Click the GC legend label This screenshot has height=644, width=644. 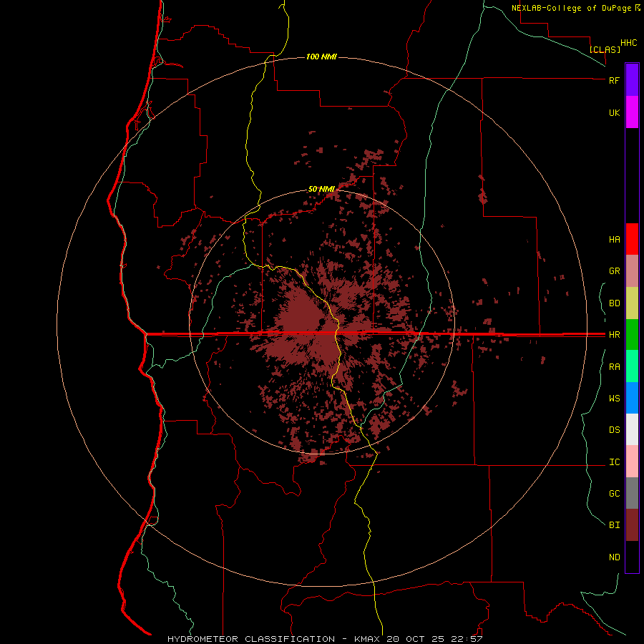click(x=614, y=493)
